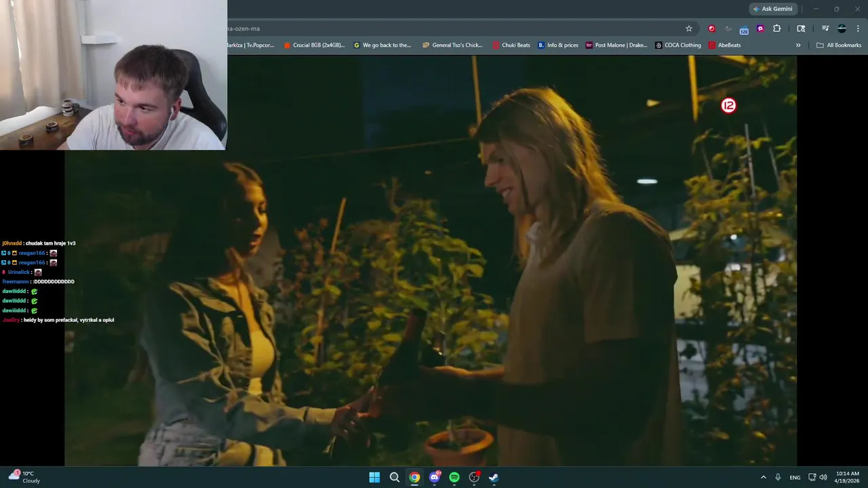Click the j0hnxdd chat message
Screen dimensions: 868x488
39,243
